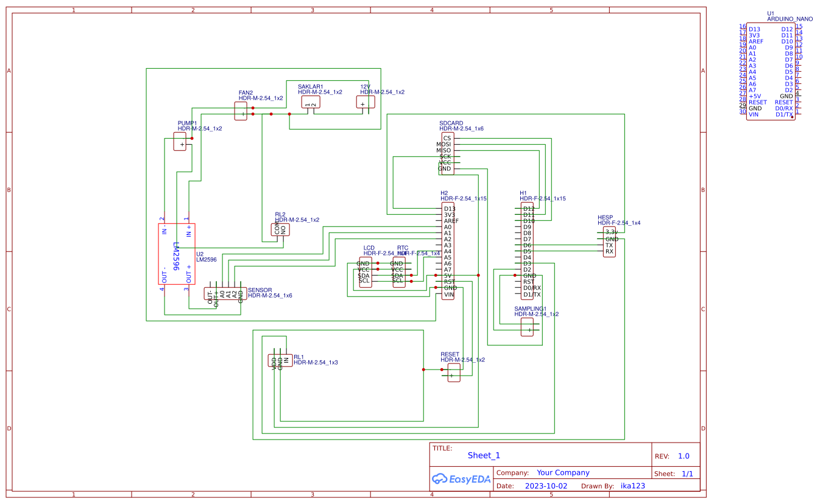The width and height of the screenshot is (820, 504).
Task: Select the Sheet_1 title text
Action: pyautogui.click(x=482, y=455)
